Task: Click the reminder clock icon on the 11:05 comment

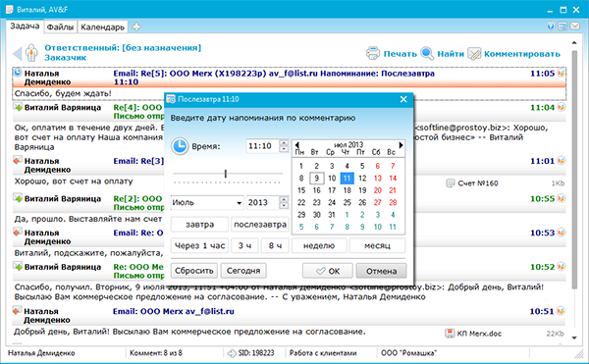Action: coord(18,73)
